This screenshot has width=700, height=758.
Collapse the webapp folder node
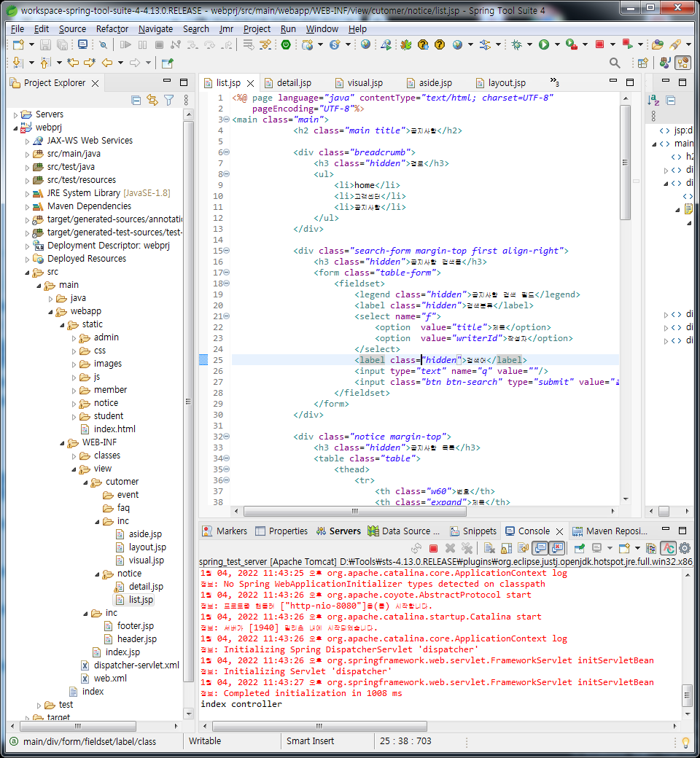click(x=50, y=312)
